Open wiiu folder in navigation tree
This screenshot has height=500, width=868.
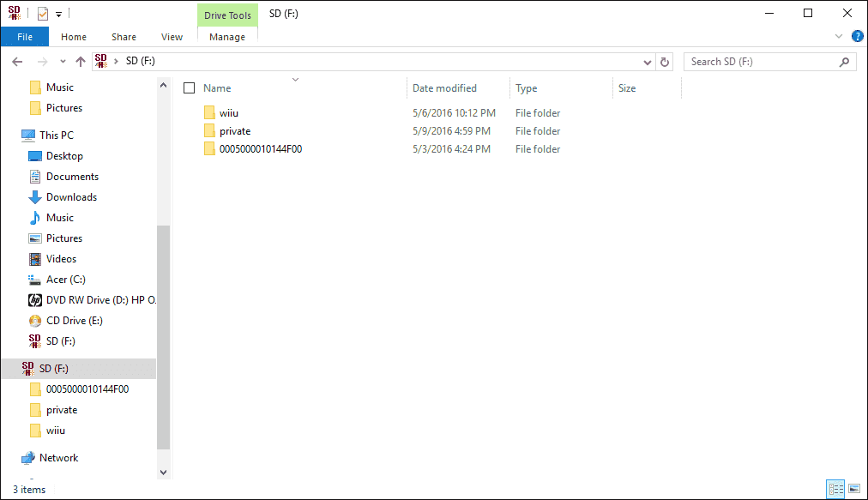coord(56,431)
